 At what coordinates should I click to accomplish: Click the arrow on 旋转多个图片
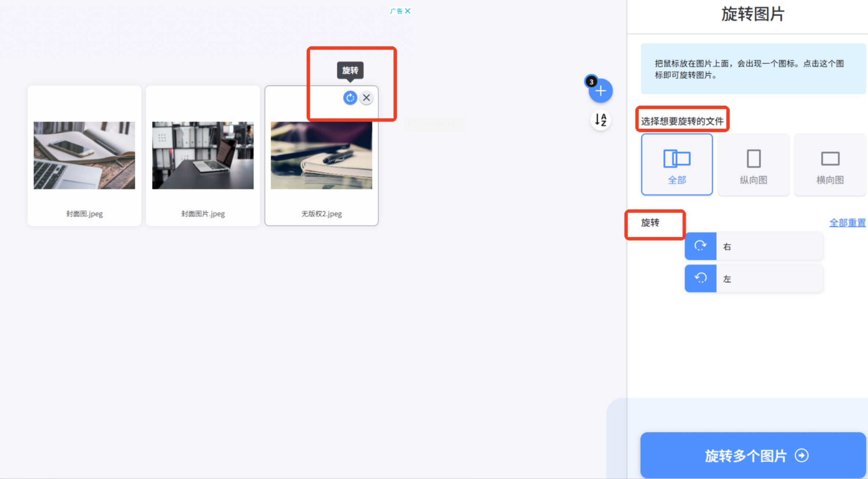click(801, 456)
